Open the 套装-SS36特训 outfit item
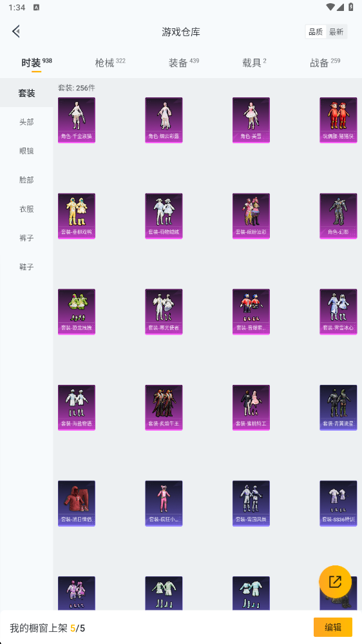 point(338,503)
